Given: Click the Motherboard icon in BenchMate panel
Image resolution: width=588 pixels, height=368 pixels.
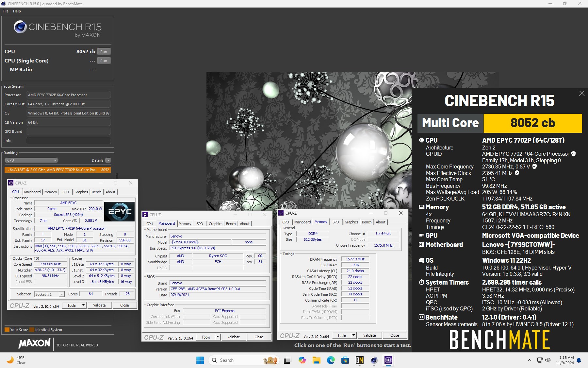Looking at the screenshot, I should pos(422,245).
